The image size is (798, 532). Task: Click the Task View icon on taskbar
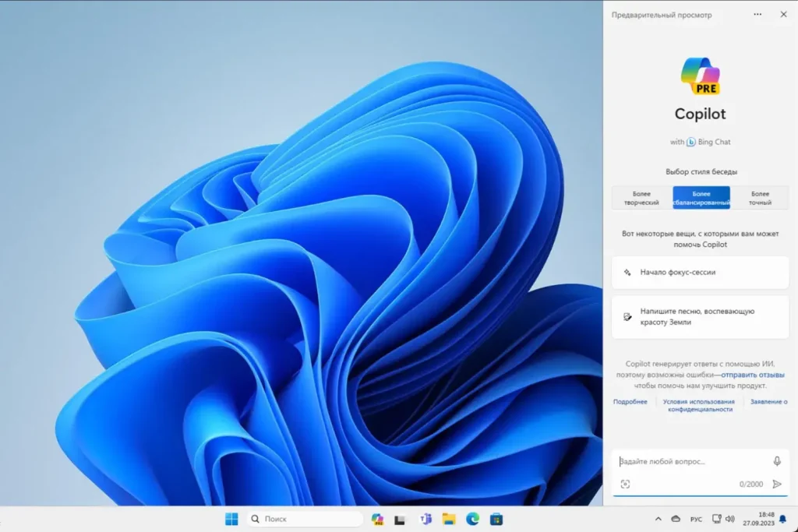pyautogui.click(x=401, y=519)
